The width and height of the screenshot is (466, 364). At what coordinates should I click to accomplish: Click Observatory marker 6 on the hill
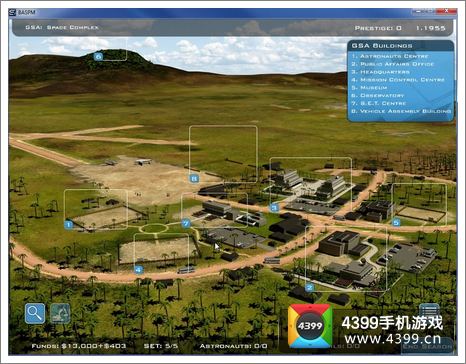(98, 56)
